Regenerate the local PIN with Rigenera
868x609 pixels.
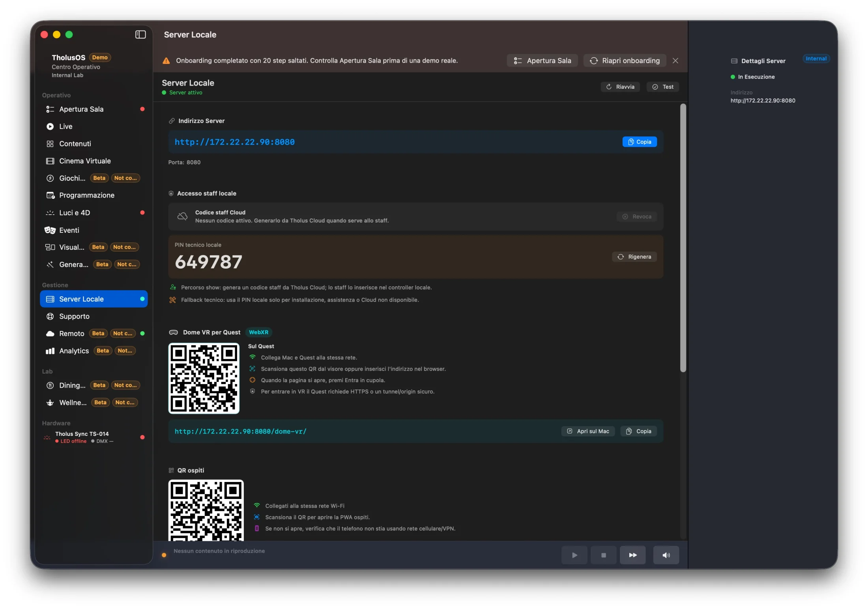pyautogui.click(x=634, y=257)
